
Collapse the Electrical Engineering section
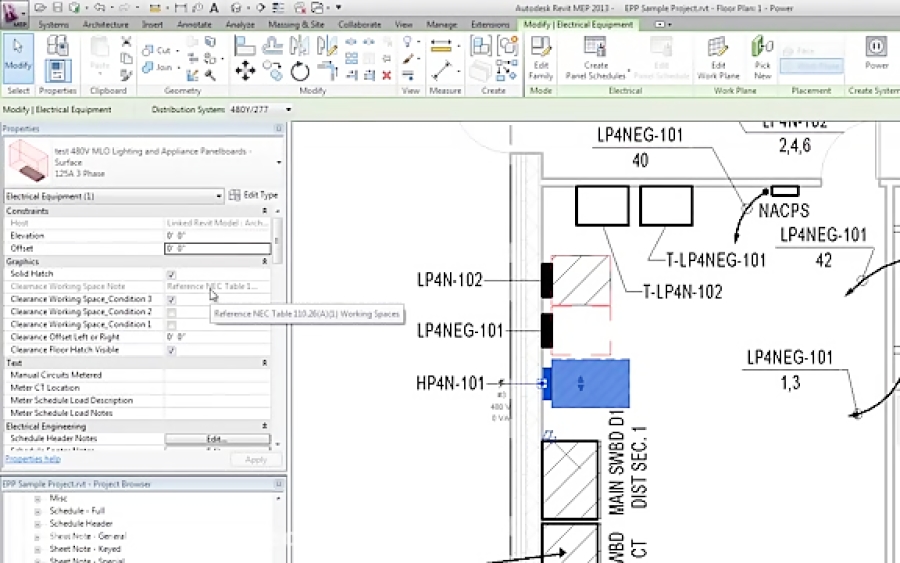point(265,426)
